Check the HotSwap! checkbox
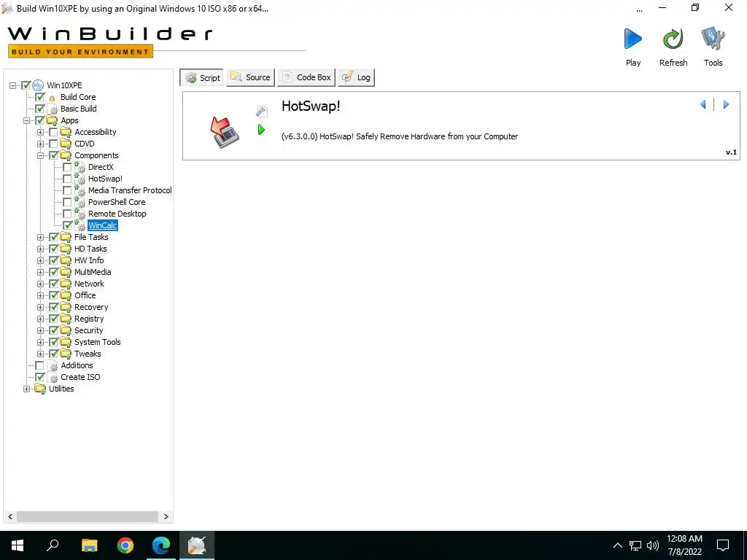This screenshot has width=747, height=560. coord(67,179)
